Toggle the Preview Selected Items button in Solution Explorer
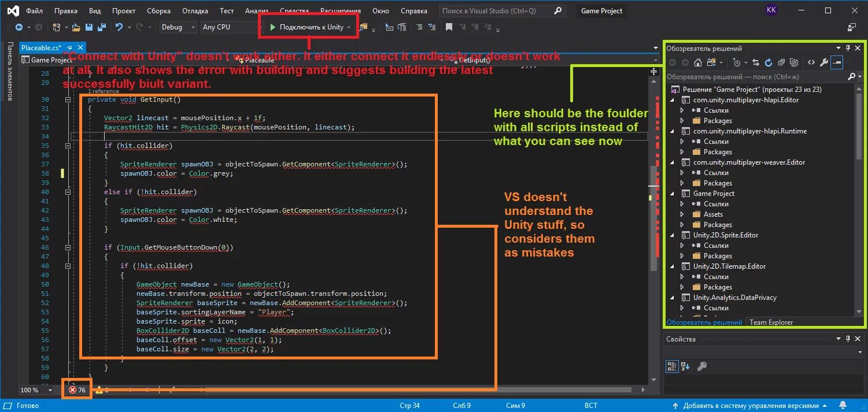Screen dimensions: 868x412 837,62
